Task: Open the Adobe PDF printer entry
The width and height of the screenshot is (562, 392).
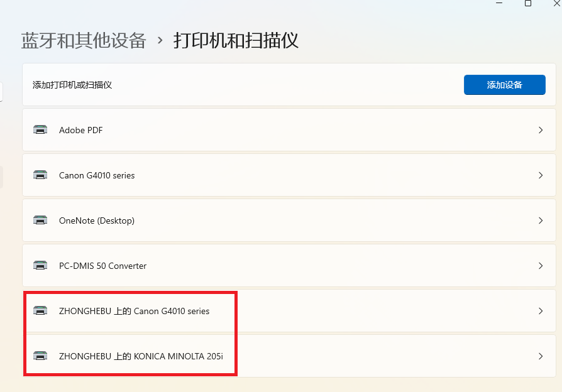Action: (289, 130)
